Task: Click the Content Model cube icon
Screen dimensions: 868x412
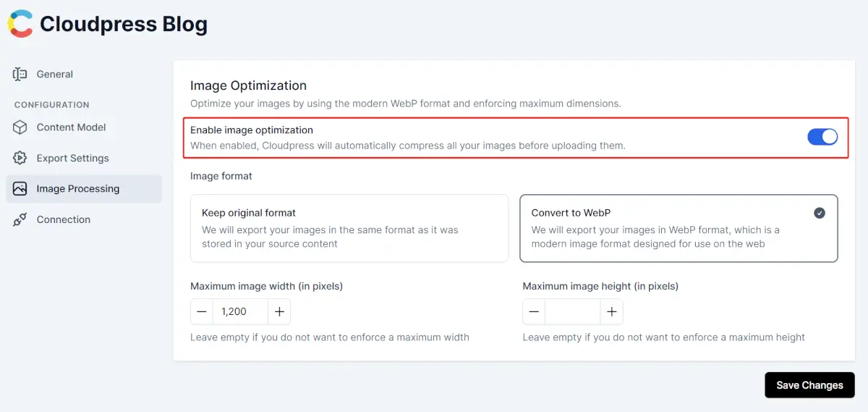Action: [x=20, y=127]
